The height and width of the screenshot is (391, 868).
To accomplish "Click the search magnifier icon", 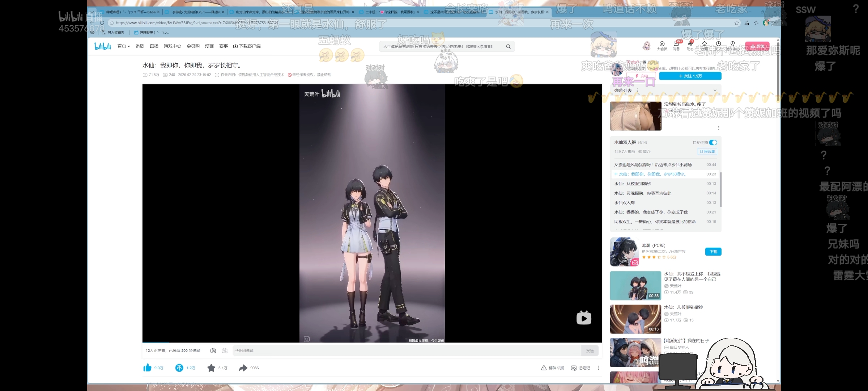I will click(508, 46).
